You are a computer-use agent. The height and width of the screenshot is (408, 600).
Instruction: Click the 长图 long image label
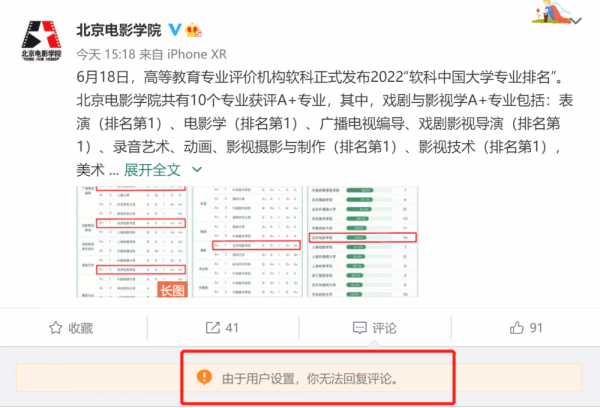(x=172, y=290)
